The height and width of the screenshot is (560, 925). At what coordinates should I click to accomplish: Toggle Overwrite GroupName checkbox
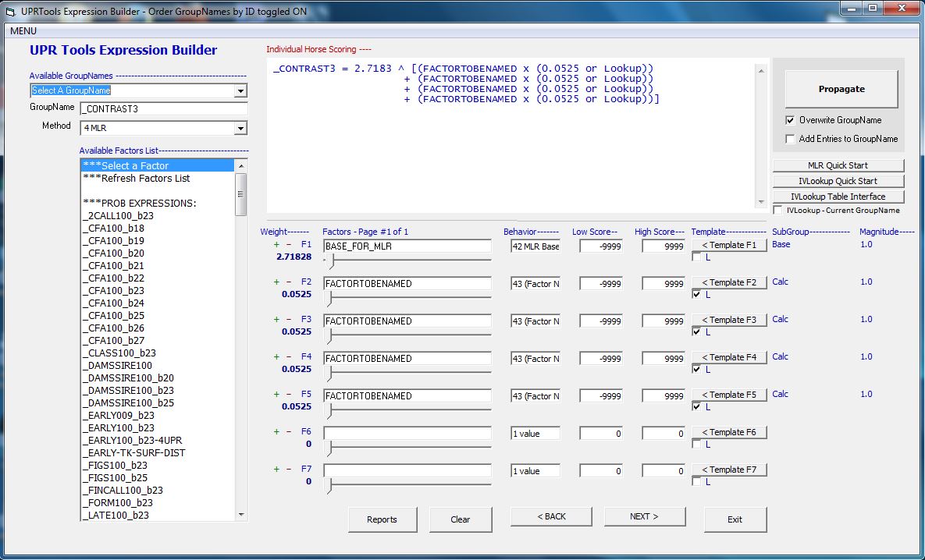pos(791,120)
